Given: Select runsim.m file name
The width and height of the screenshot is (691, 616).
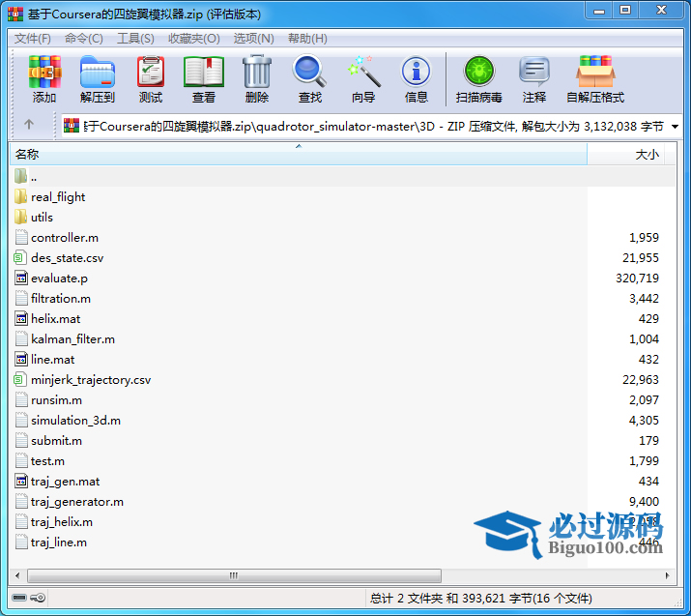Looking at the screenshot, I should (x=56, y=399).
